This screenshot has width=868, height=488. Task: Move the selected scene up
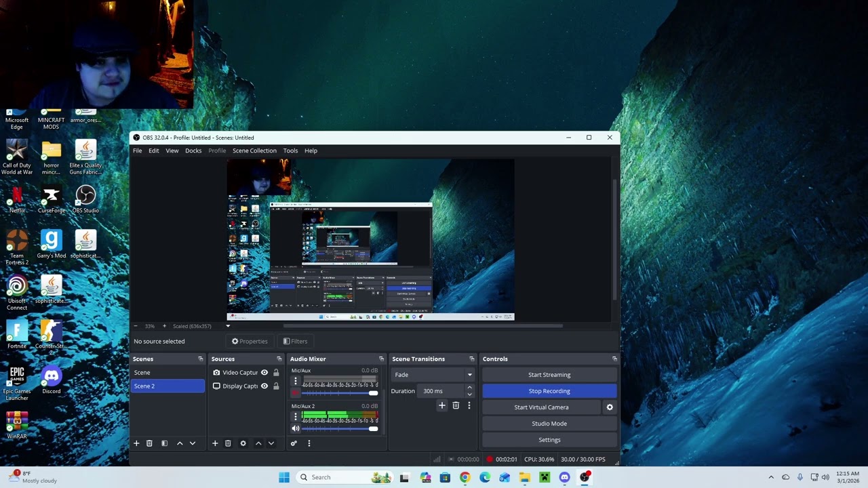tap(180, 443)
